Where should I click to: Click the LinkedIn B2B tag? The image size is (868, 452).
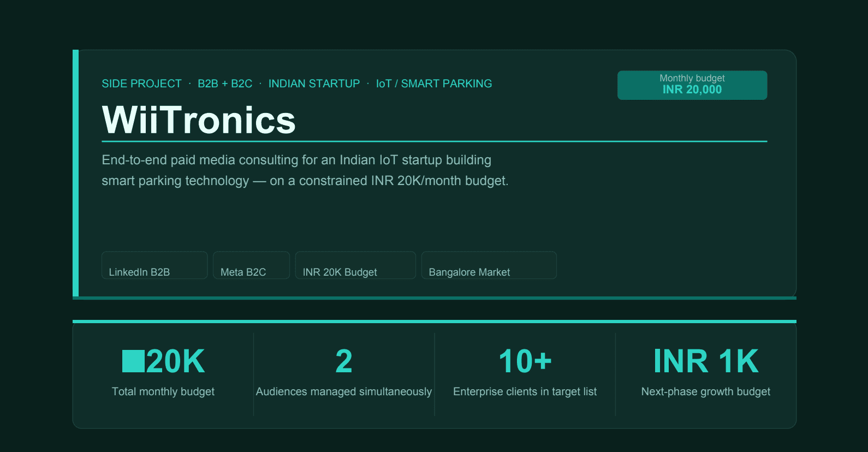pyautogui.click(x=154, y=265)
